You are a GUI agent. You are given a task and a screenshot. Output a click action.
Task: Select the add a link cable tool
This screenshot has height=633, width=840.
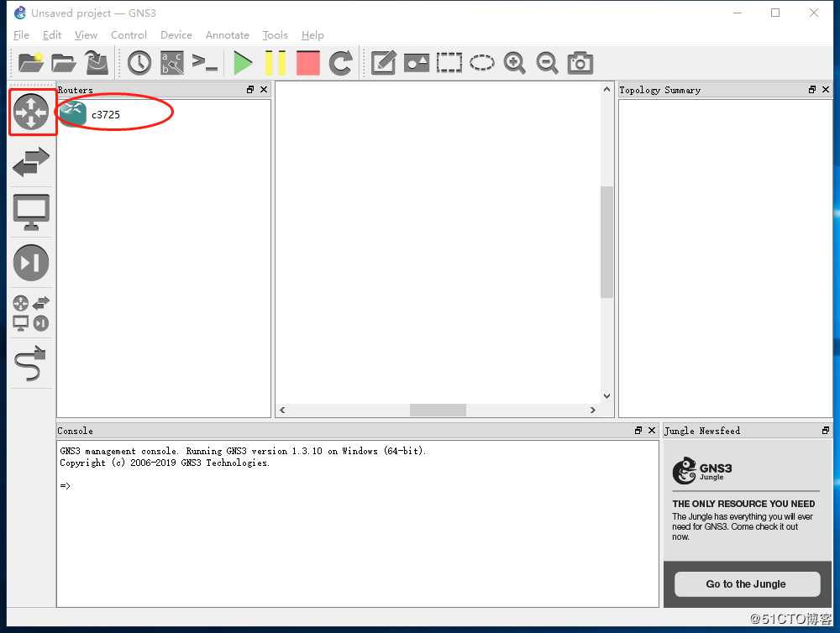31,363
